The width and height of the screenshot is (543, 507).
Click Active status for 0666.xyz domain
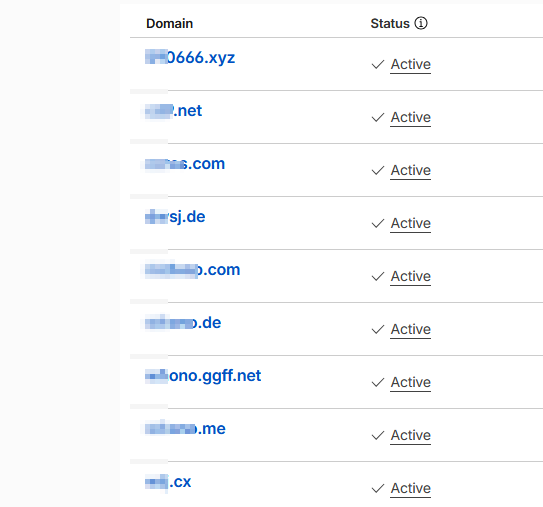pyautogui.click(x=411, y=64)
